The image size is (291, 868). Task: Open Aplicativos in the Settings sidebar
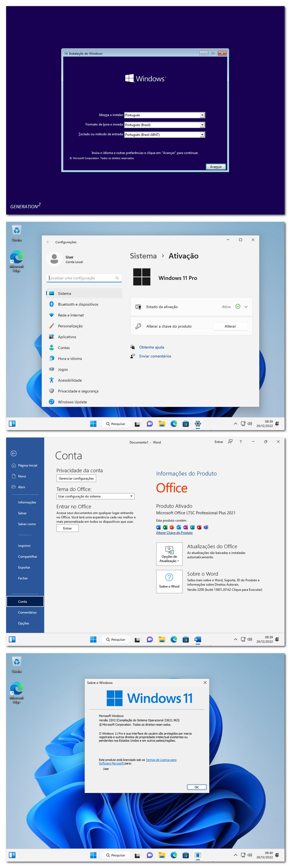[x=84, y=337]
